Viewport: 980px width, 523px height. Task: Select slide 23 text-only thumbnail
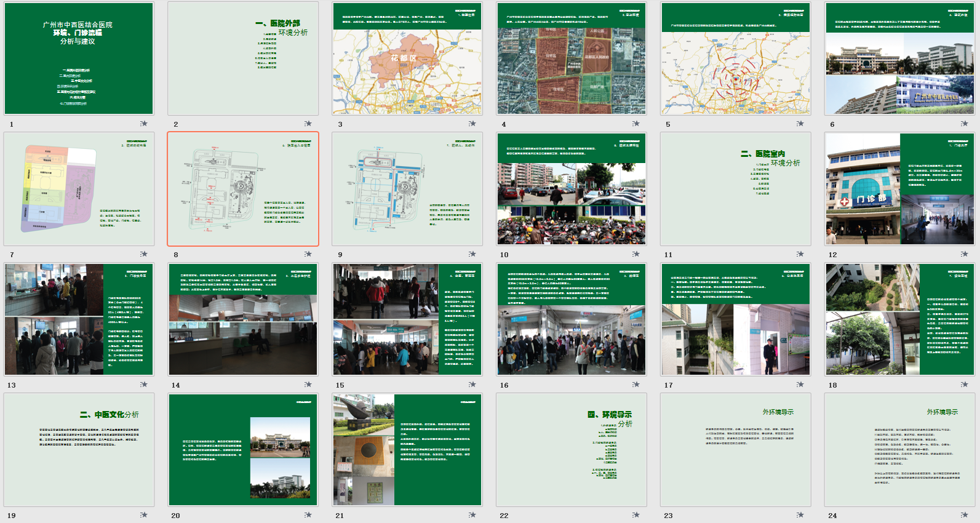pyautogui.click(x=736, y=450)
